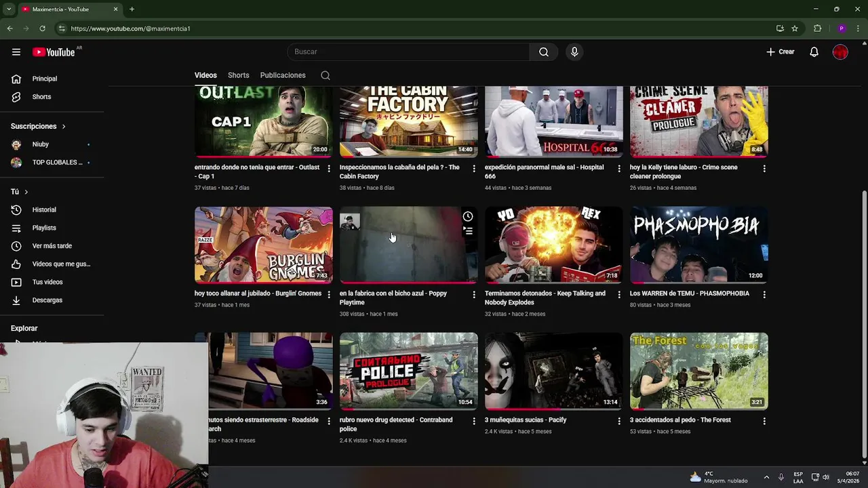The height and width of the screenshot is (488, 868).
Task: Switch to the Shorts channel tab
Action: [x=239, y=75]
